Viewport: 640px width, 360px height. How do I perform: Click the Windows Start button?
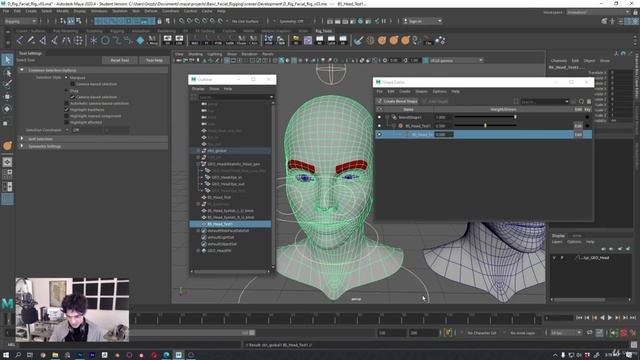click(x=6, y=355)
